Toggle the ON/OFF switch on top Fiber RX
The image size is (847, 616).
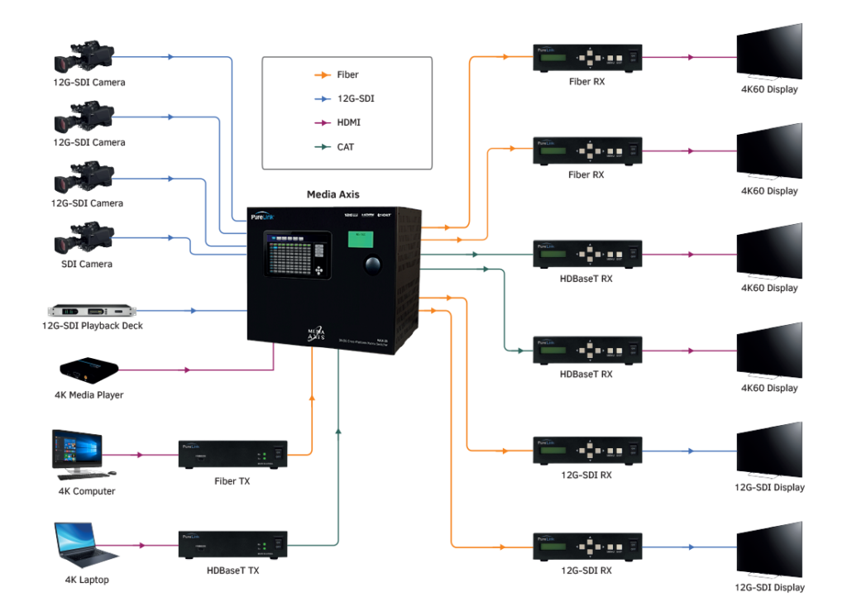click(x=633, y=58)
